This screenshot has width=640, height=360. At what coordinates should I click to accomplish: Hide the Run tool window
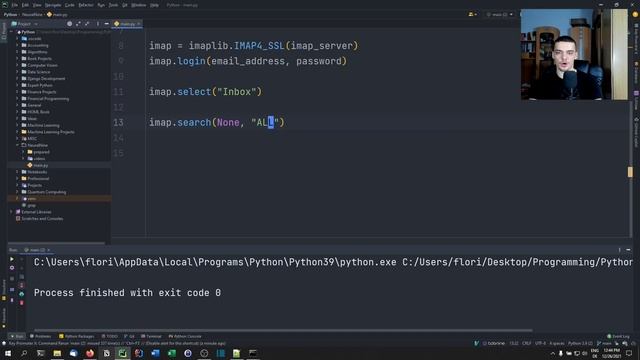pyautogui.click(x=628, y=250)
